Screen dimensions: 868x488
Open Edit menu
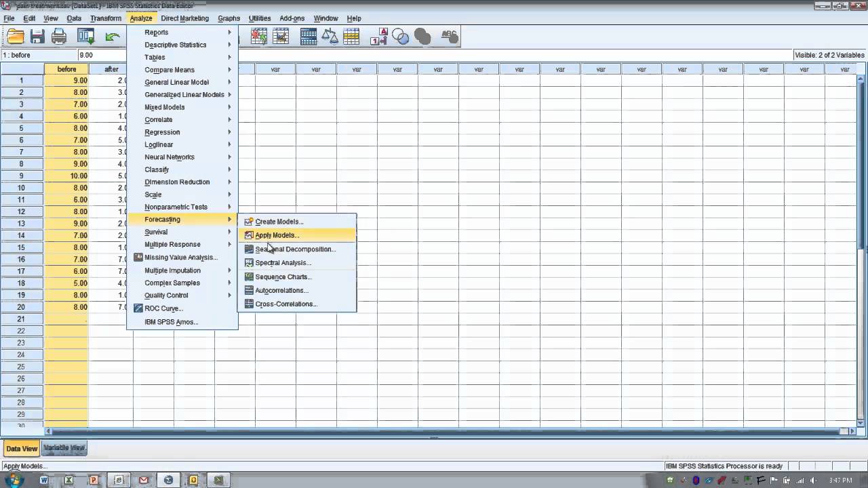pos(29,18)
